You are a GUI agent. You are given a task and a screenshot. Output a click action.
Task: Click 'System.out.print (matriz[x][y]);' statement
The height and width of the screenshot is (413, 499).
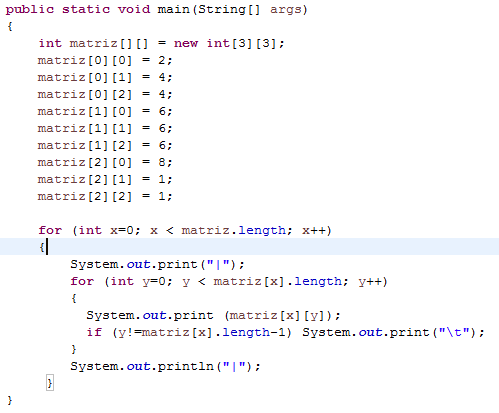(213, 315)
